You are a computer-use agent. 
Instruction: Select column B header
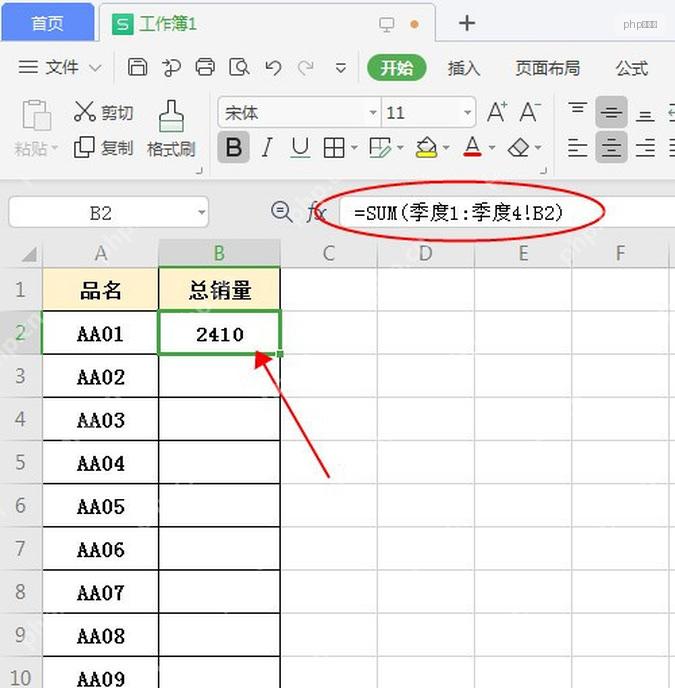click(219, 253)
